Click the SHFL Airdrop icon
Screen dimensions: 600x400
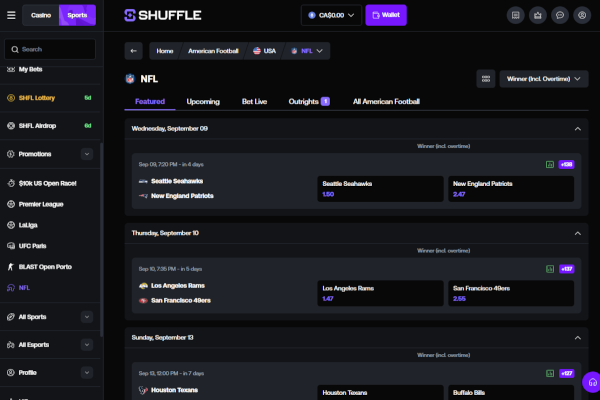tap(11, 126)
